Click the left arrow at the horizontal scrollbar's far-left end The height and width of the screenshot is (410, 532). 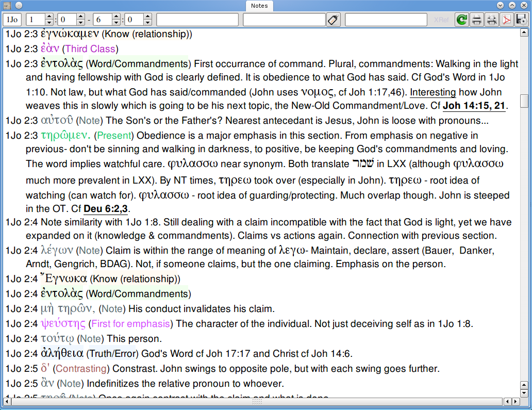click(x=7, y=402)
